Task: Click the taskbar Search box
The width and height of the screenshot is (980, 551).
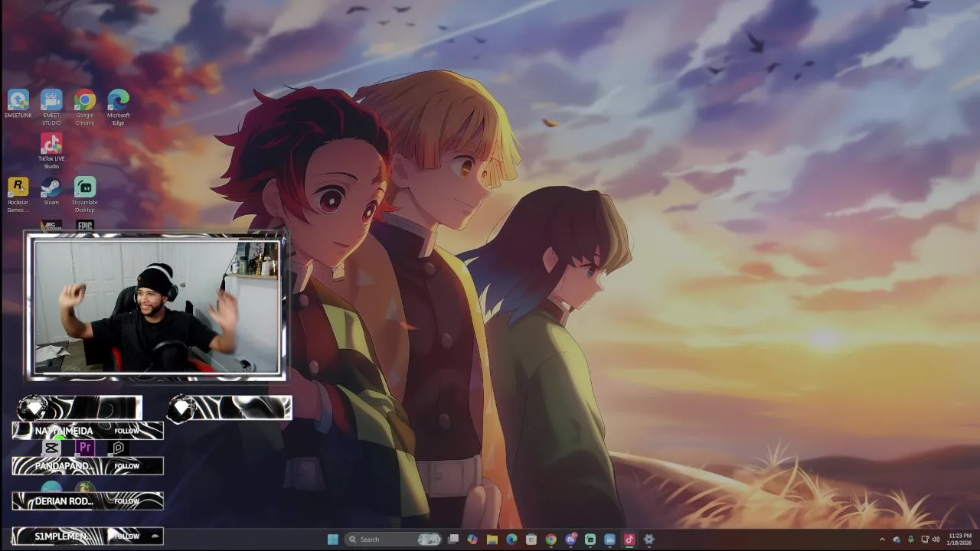Action: 394,540
